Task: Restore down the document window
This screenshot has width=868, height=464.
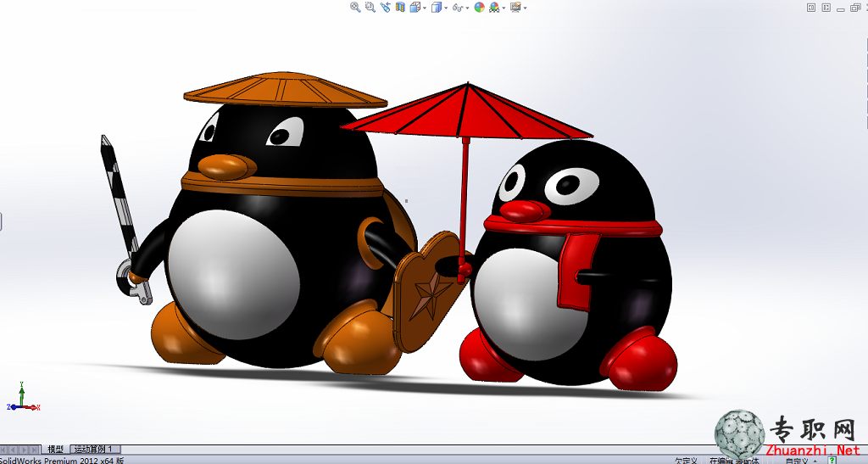Action: coord(855,7)
